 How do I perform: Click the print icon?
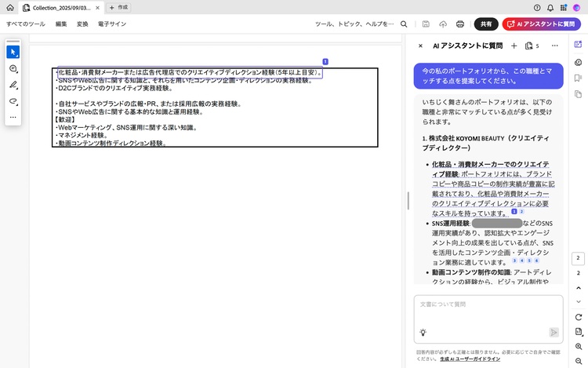pyautogui.click(x=460, y=24)
